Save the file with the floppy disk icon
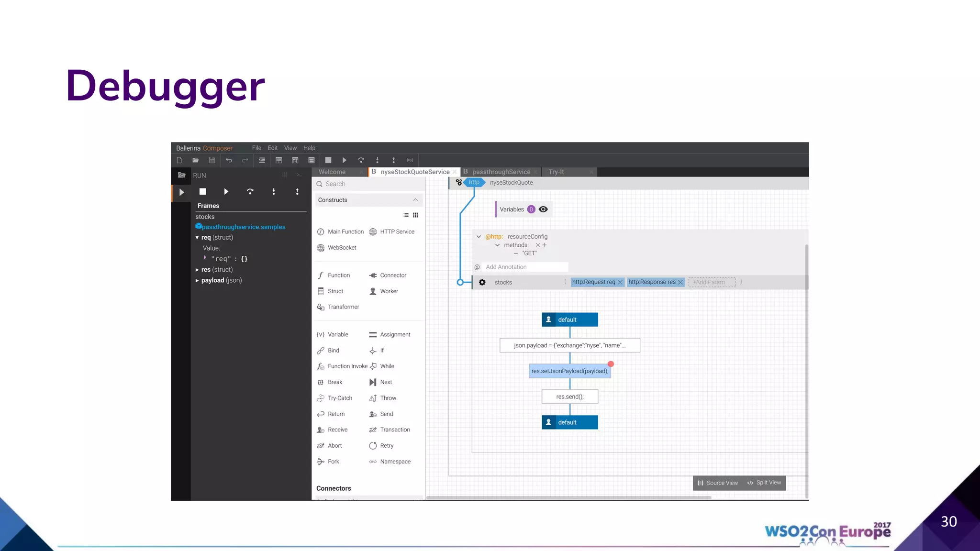 coord(212,160)
